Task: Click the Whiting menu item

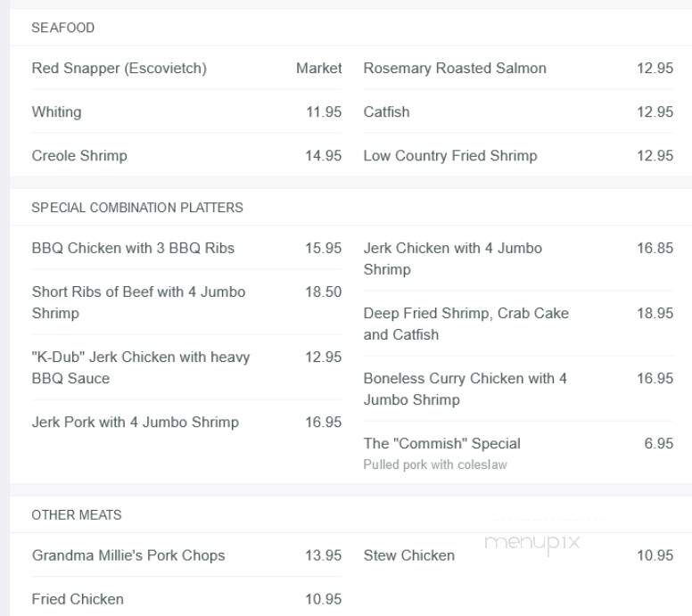Action: pyautogui.click(x=56, y=112)
